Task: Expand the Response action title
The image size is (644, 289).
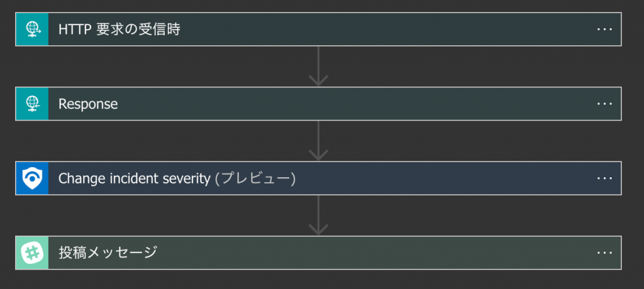Action: (88, 104)
